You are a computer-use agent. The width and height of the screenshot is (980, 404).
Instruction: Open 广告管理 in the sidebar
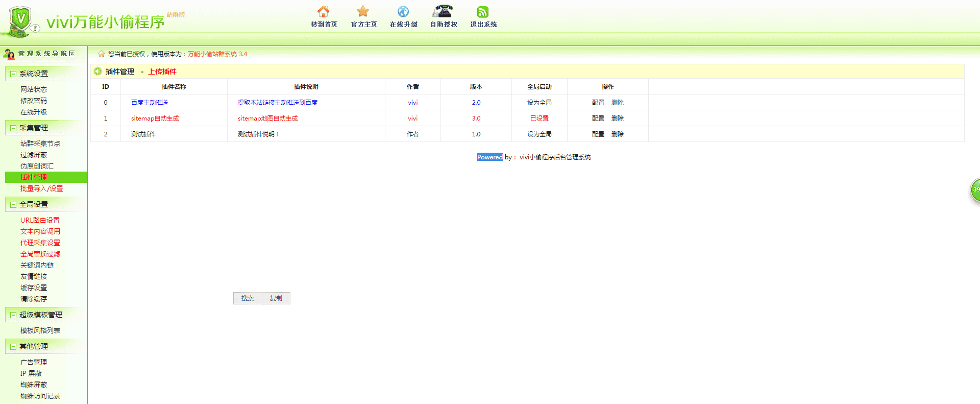tap(34, 362)
